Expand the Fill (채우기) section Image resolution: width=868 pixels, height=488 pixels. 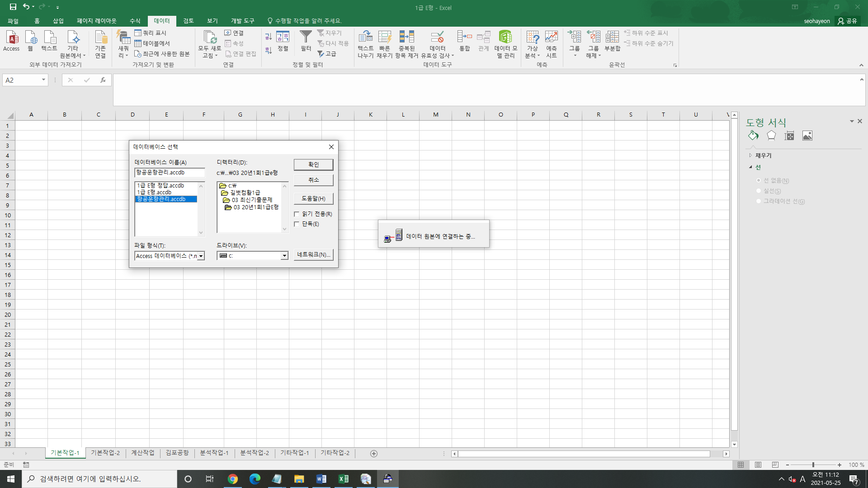click(x=750, y=155)
